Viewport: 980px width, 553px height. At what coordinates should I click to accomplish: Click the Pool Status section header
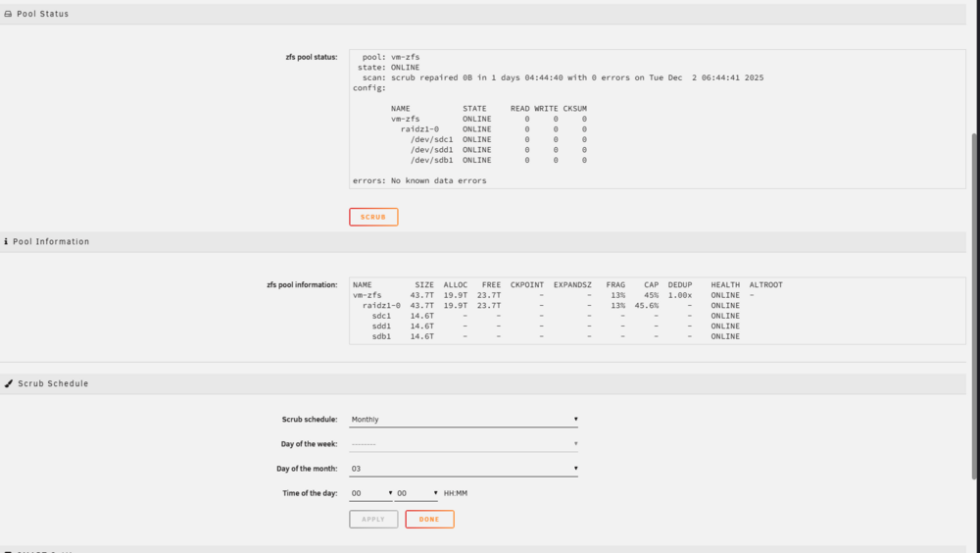point(483,14)
